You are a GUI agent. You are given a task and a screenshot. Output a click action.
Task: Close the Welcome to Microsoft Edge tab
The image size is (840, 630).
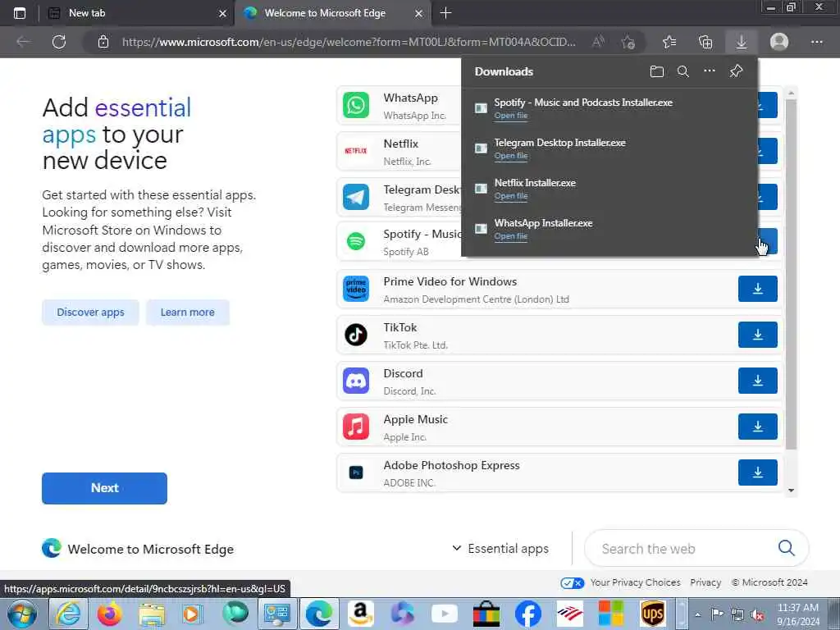(x=419, y=14)
